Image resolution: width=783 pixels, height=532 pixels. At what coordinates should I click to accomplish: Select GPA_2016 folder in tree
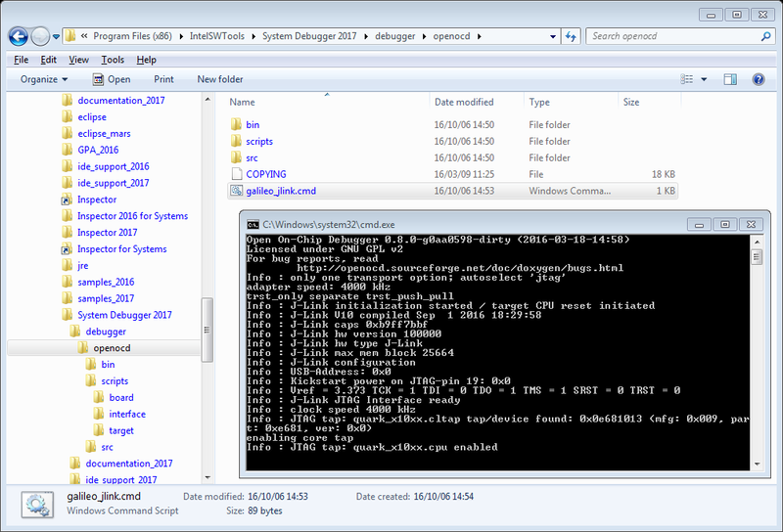(x=98, y=150)
